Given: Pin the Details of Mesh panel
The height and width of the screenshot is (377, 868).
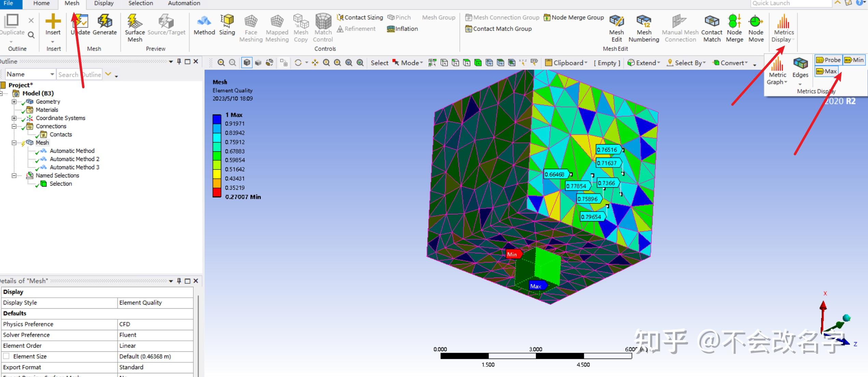Looking at the screenshot, I should pyautogui.click(x=179, y=281).
